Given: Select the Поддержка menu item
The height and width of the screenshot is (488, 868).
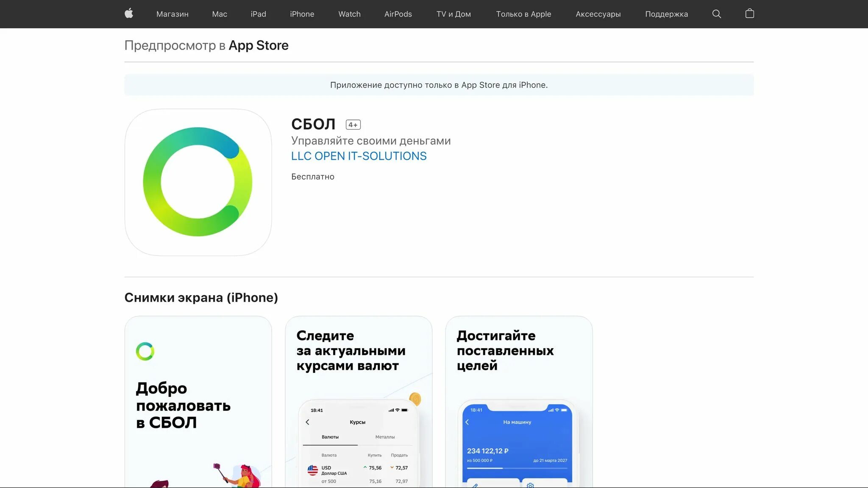Looking at the screenshot, I should tap(667, 14).
